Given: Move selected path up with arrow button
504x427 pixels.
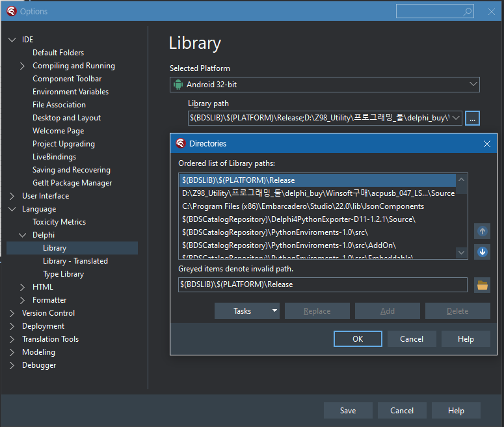Looking at the screenshot, I should click(482, 231).
